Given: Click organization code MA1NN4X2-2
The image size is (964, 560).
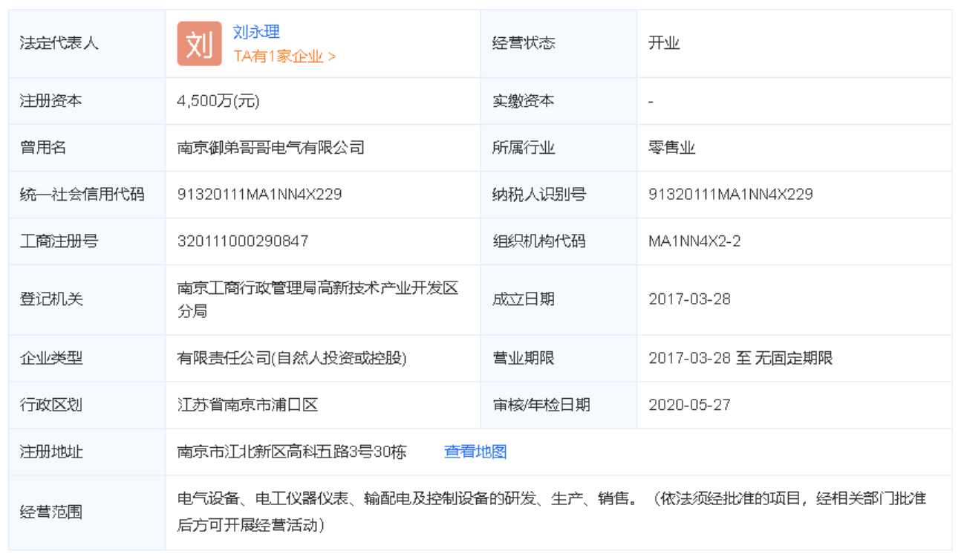Looking at the screenshot, I should (694, 241).
